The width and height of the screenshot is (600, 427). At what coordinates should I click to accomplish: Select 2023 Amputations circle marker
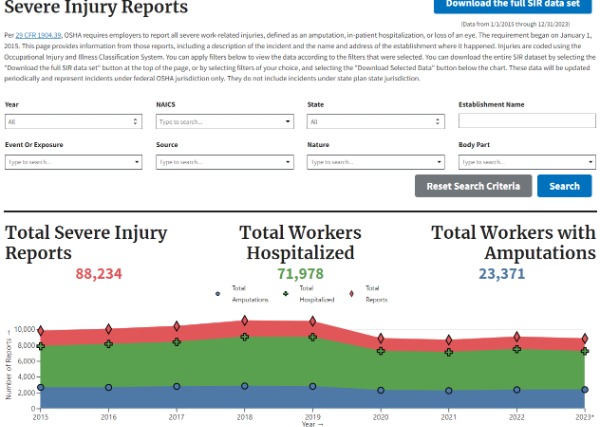[585, 390]
